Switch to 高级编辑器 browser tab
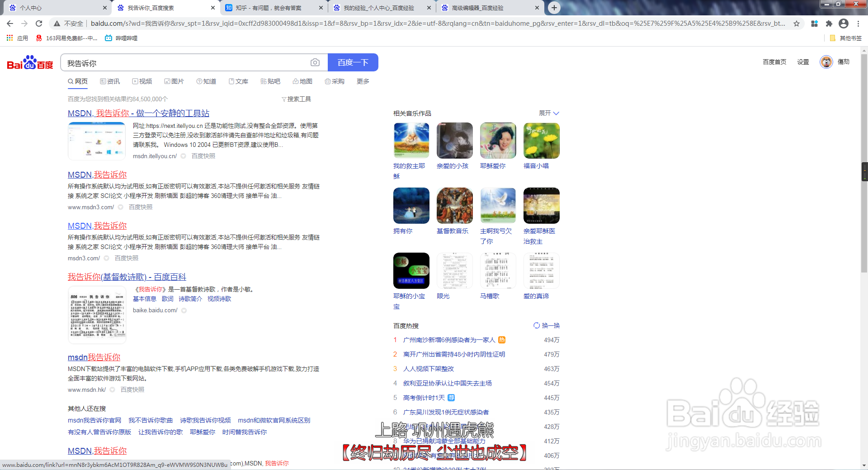Viewport: 868px width, 470px height. tap(491, 8)
